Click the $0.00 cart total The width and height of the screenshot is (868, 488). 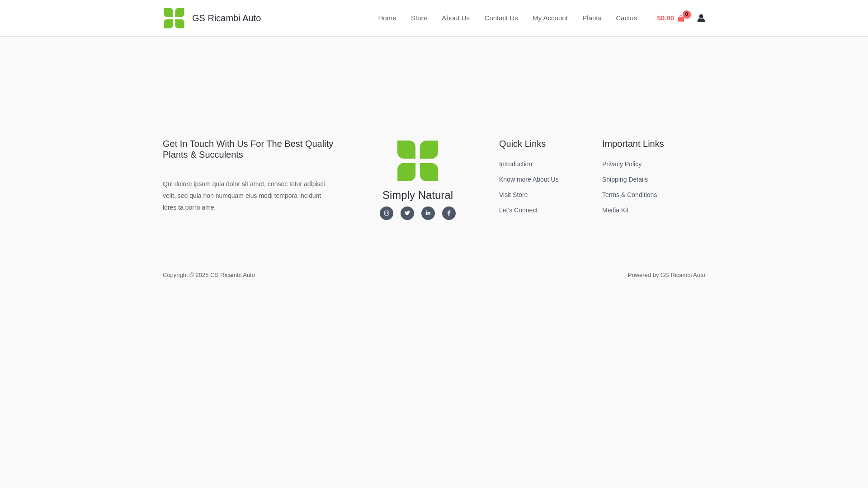point(665,18)
